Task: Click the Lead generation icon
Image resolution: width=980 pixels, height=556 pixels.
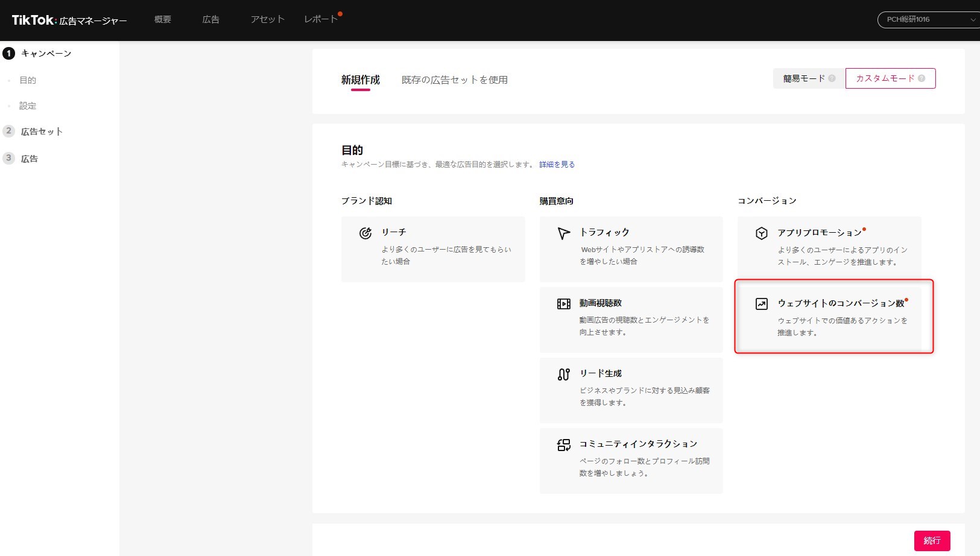Action: [563, 374]
